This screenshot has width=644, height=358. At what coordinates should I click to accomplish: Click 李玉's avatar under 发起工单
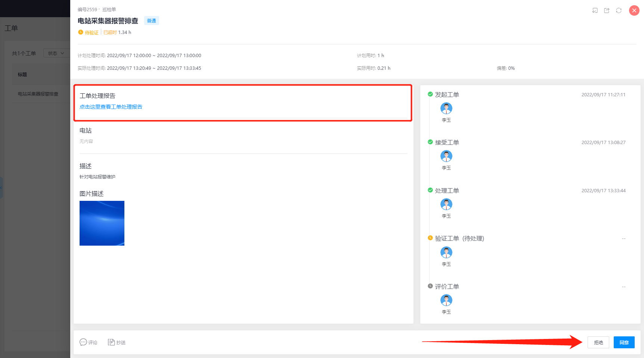coord(446,109)
